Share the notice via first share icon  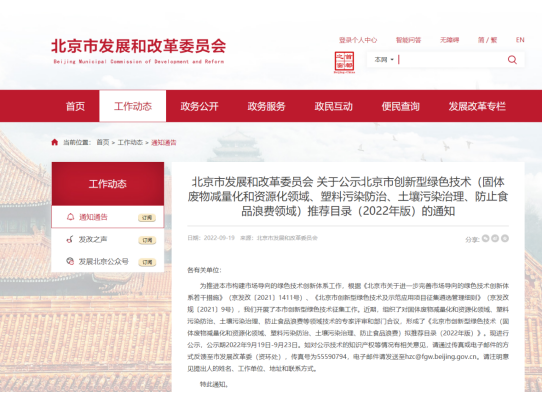tap(485, 238)
